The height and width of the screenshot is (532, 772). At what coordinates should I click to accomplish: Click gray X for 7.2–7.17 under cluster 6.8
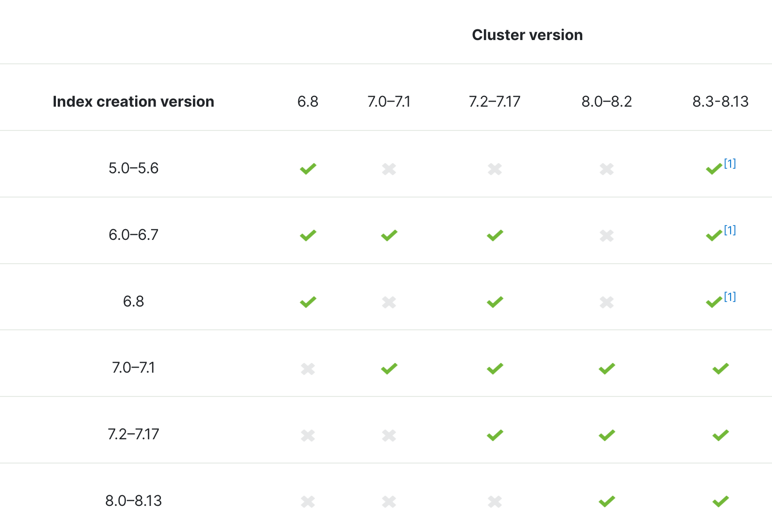(308, 435)
